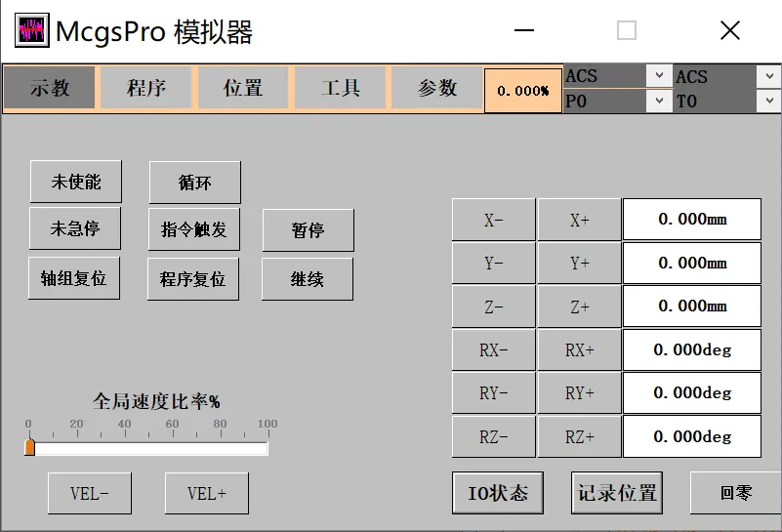Viewport: 782px width, 532px height.
Task: Select the RY+ rotation button
Action: (580, 392)
